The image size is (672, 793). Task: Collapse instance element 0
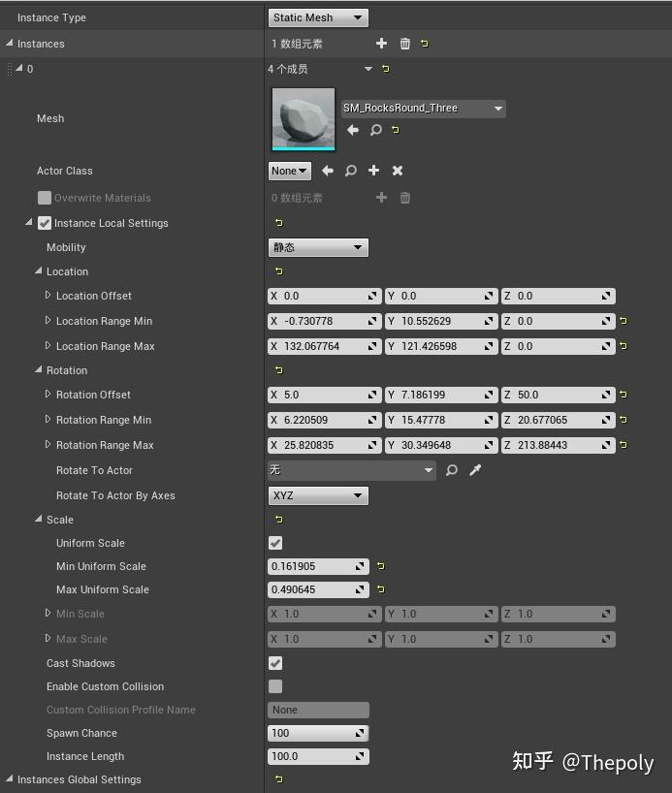(x=19, y=68)
